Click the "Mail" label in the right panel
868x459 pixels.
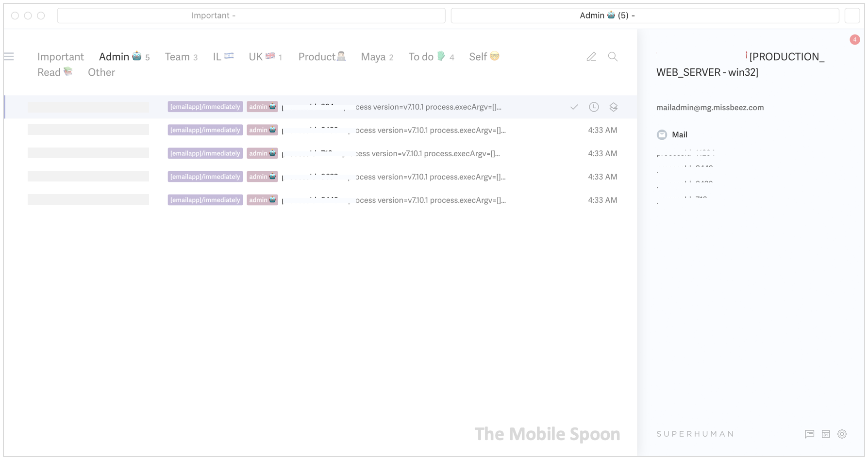(680, 135)
